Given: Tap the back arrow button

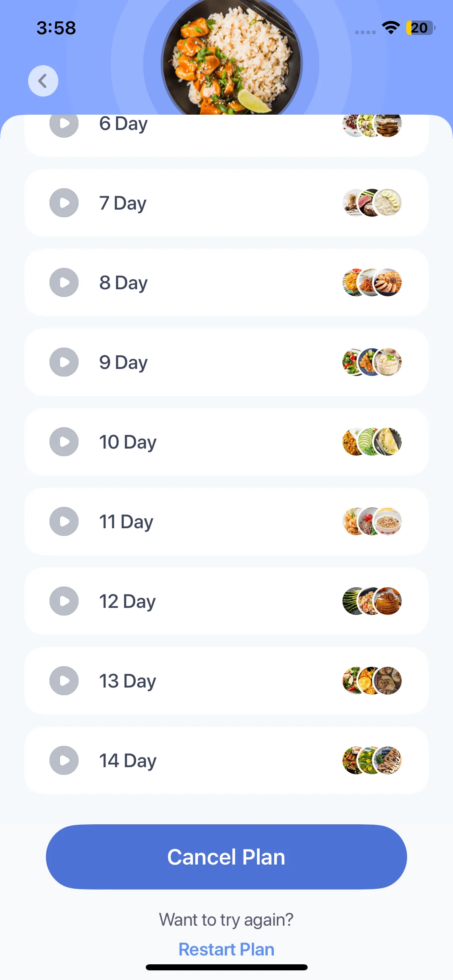Looking at the screenshot, I should [43, 81].
